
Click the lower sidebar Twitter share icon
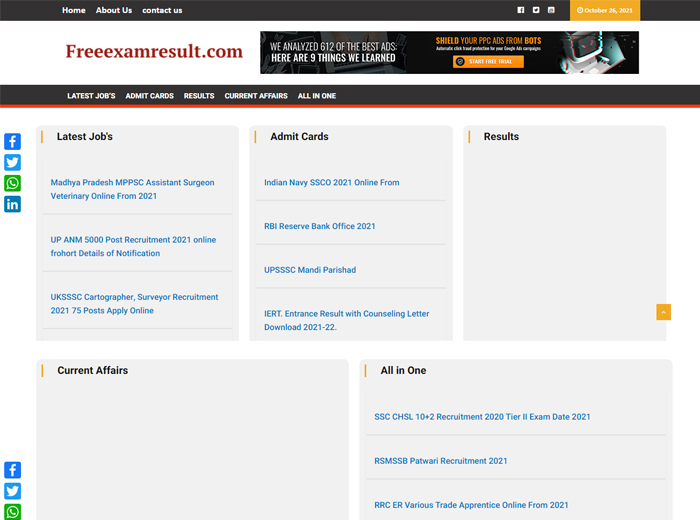[x=12, y=491]
